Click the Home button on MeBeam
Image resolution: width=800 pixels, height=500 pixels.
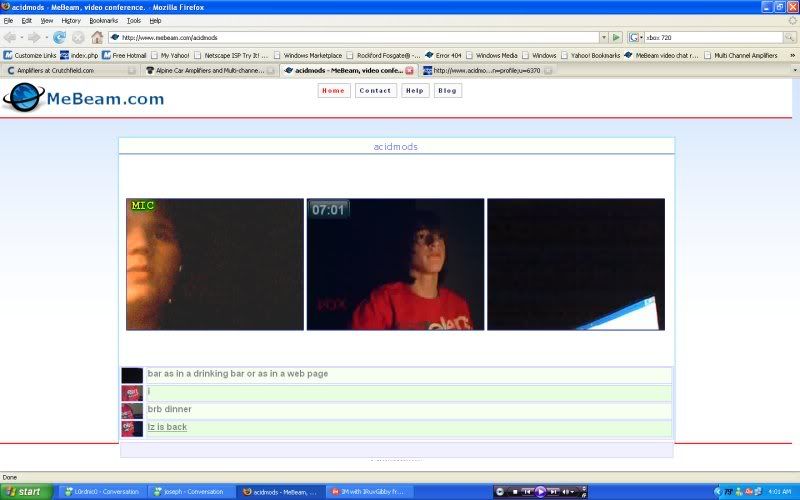[334, 90]
